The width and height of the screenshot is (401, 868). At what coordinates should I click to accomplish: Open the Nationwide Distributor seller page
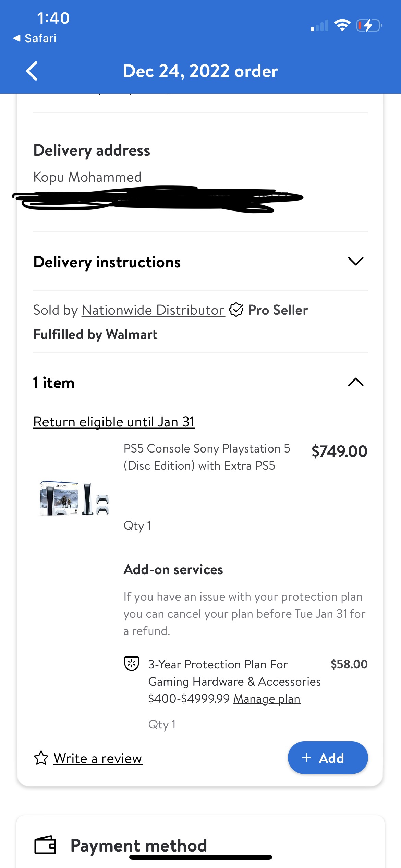[x=153, y=310]
